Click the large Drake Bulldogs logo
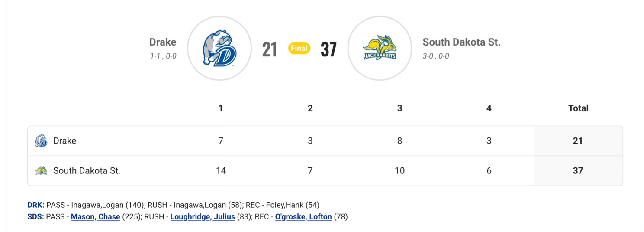The height and width of the screenshot is (232, 644). (x=219, y=49)
